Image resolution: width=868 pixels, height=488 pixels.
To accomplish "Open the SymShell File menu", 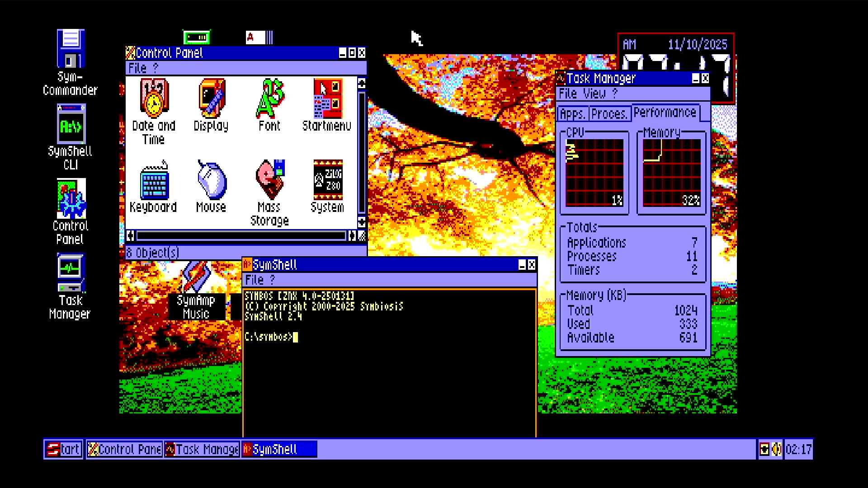I will point(254,280).
